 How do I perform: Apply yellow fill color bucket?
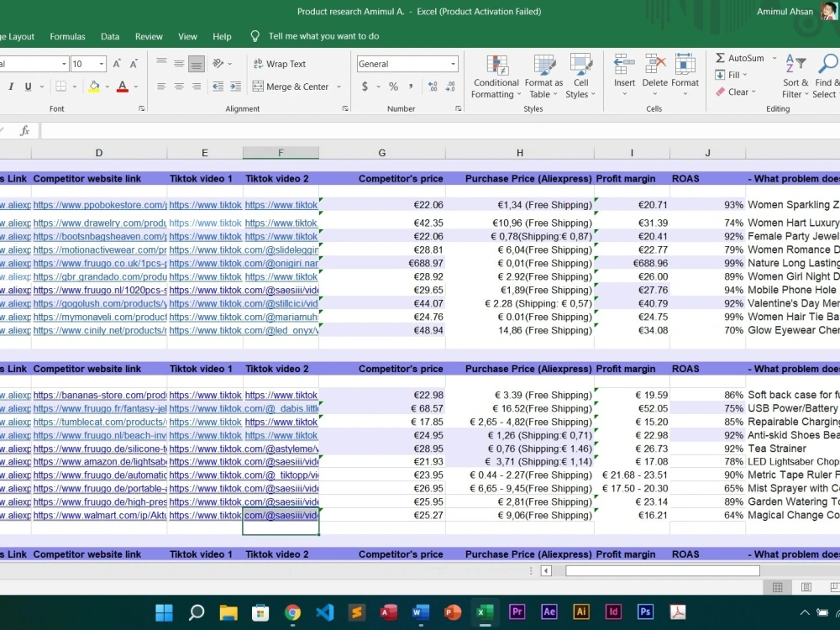pyautogui.click(x=94, y=87)
